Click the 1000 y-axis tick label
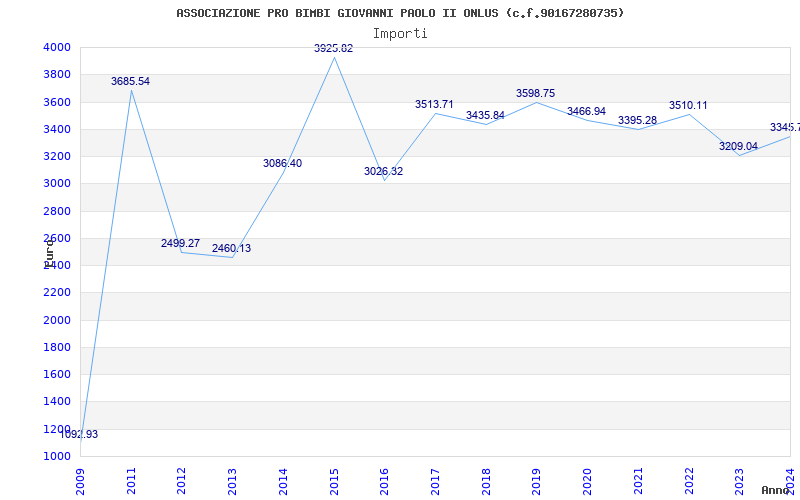800x500 pixels. click(57, 456)
